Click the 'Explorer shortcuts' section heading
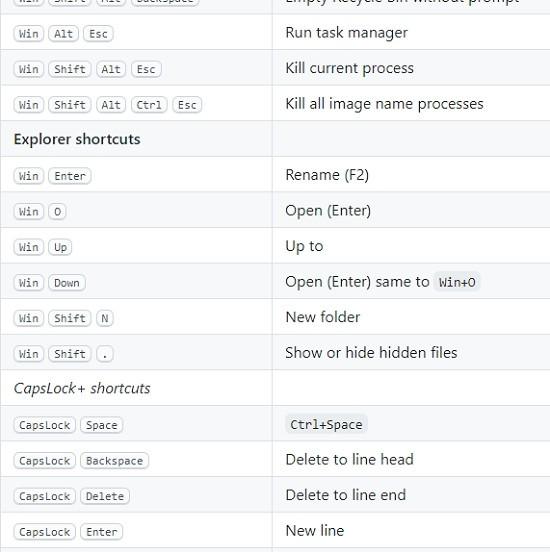Screen dimensions: 550x552 point(77,139)
